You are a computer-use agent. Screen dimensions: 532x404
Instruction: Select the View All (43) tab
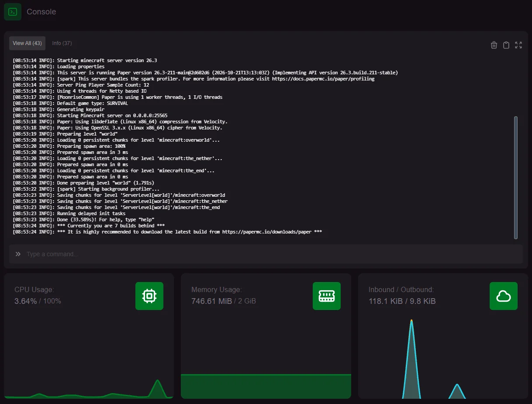[27, 43]
